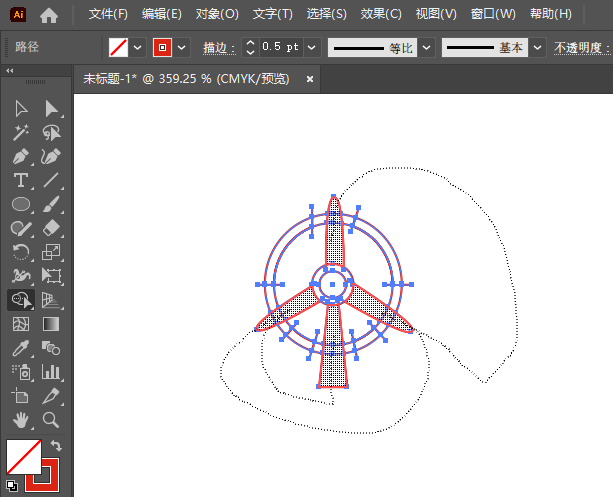Expand stroke weight dropdown list
This screenshot has height=497, width=613.
pos(312,48)
